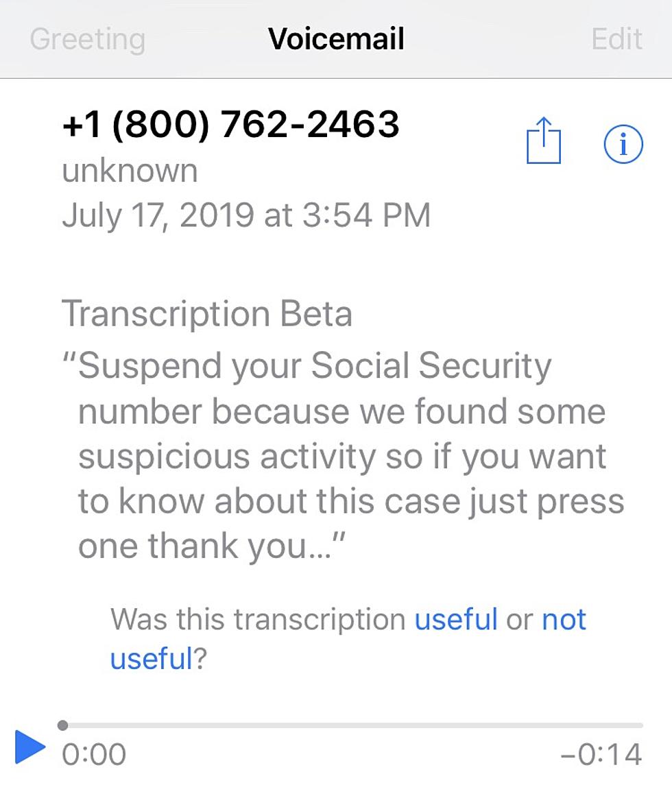Click the middle of the playback progress bar
This screenshot has width=672, height=798.
[x=352, y=725]
